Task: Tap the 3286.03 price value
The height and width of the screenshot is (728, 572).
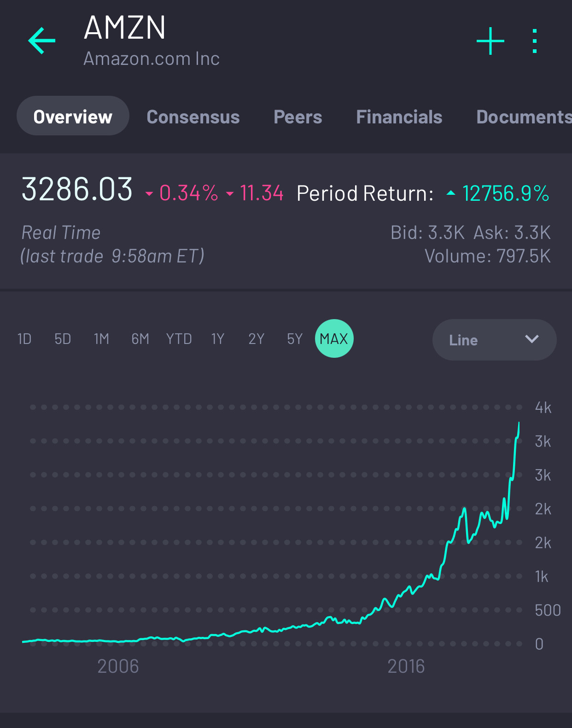Action: (x=77, y=189)
